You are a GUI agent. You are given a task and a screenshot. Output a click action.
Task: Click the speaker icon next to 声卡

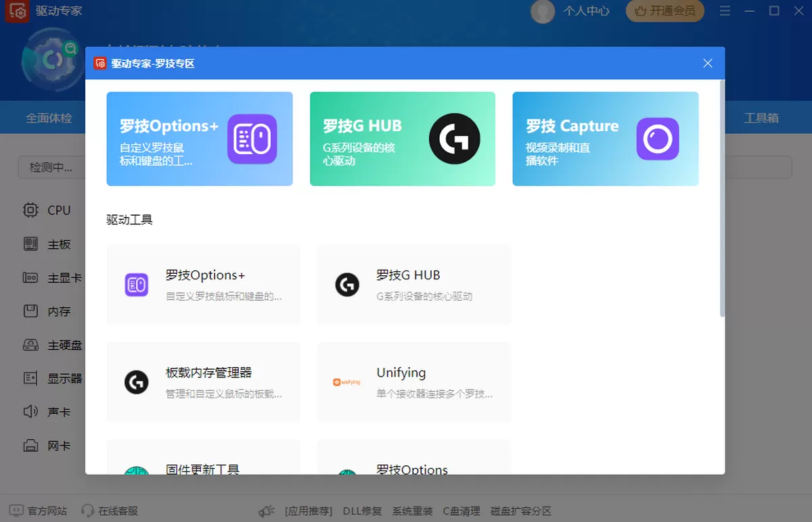pos(30,412)
